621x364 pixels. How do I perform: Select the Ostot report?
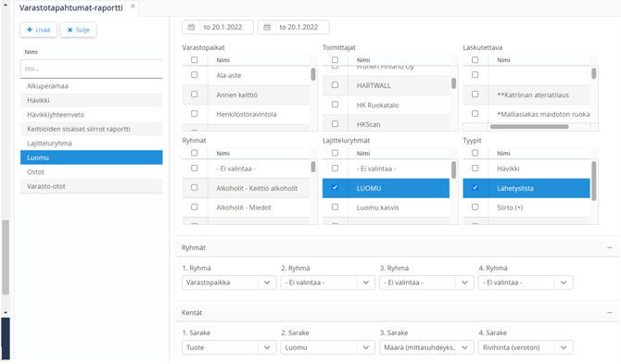pyautogui.click(x=92, y=171)
